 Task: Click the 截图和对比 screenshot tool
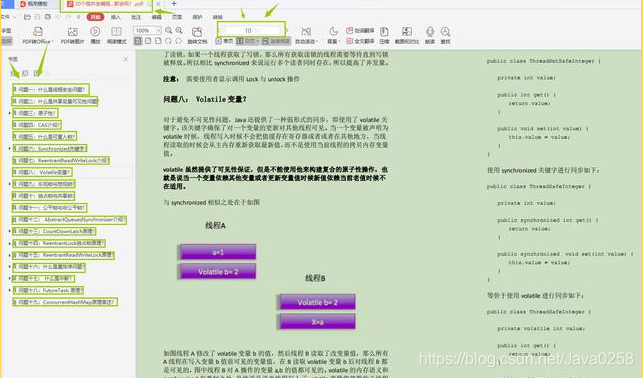coord(407,35)
